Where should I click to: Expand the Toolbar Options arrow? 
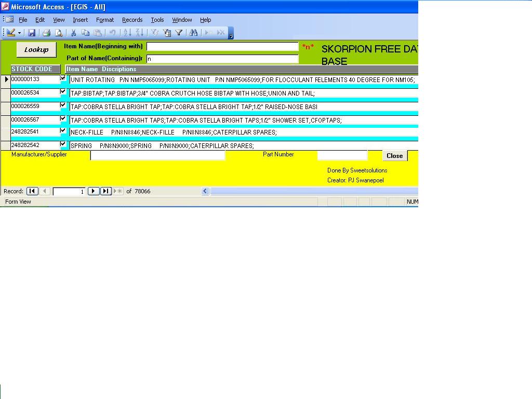pos(231,33)
